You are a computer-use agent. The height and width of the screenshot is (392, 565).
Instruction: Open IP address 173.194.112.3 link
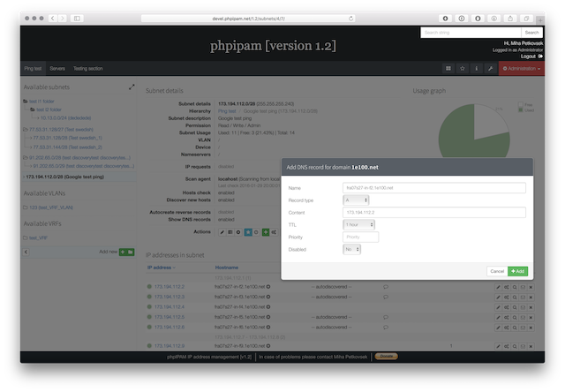coord(169,297)
